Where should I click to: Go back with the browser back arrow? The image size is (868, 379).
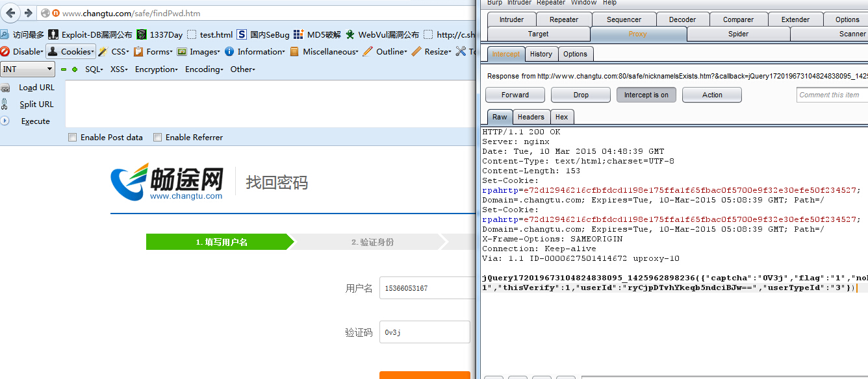10,13
